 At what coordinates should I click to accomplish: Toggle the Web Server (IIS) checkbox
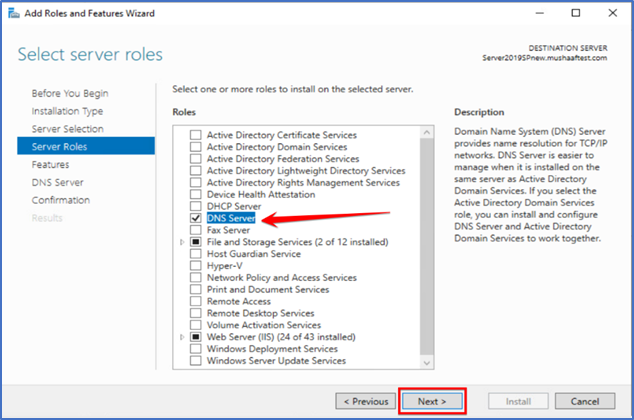pyautogui.click(x=196, y=337)
